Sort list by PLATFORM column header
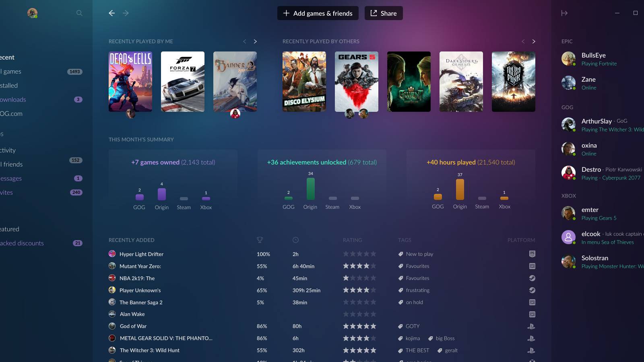644x362 pixels. [x=521, y=240]
